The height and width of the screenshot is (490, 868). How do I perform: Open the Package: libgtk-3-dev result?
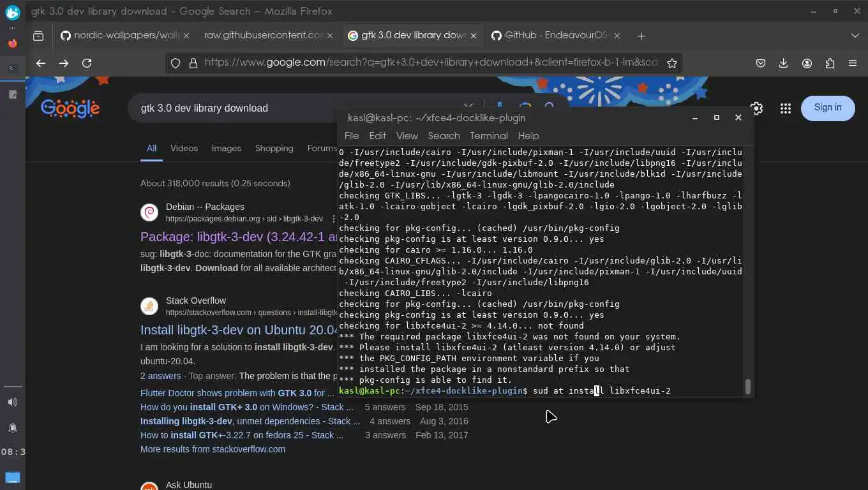239,237
